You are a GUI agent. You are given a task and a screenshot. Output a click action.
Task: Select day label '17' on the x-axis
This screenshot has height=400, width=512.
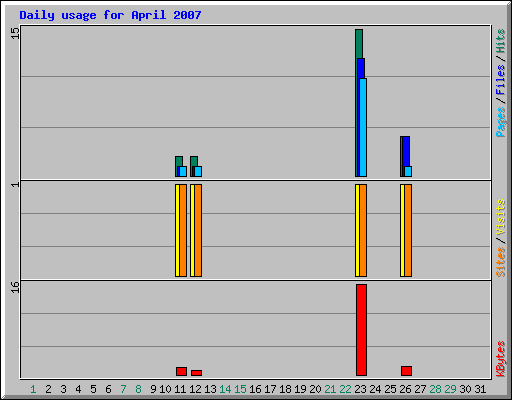270,389
